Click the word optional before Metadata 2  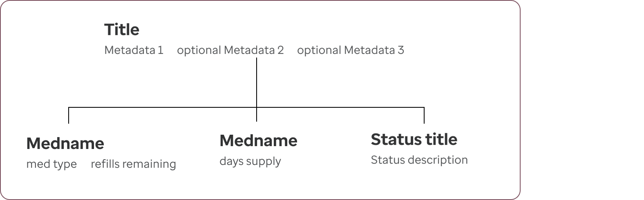tap(199, 51)
